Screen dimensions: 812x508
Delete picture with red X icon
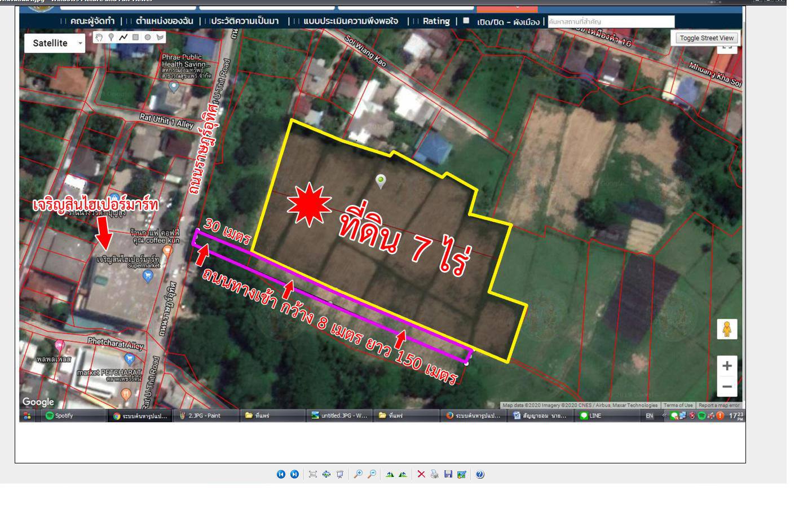421,474
